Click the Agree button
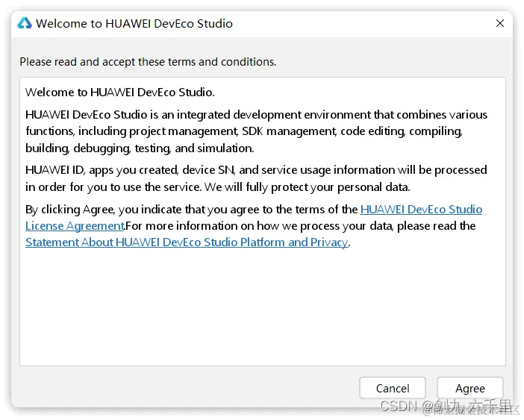524x420 pixels. [x=470, y=388]
